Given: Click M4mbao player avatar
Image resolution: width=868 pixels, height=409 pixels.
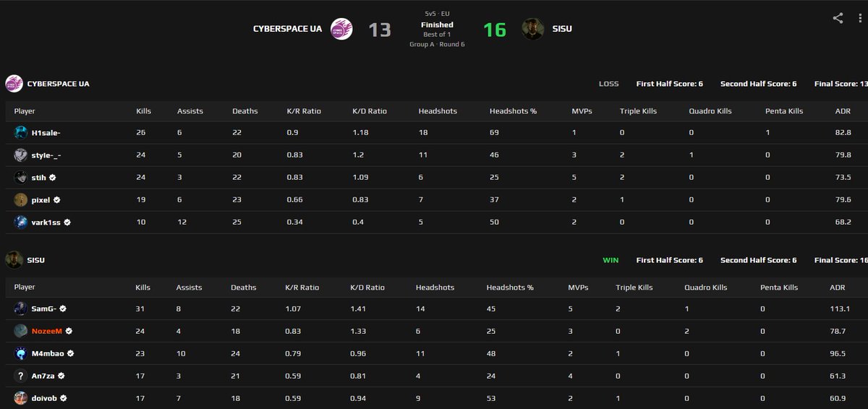Looking at the screenshot, I should [21, 353].
